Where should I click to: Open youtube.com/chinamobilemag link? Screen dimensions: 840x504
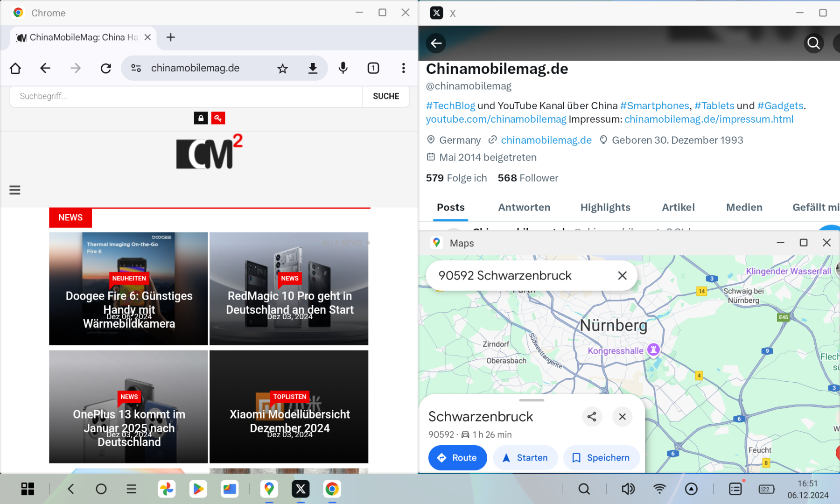pos(496,119)
